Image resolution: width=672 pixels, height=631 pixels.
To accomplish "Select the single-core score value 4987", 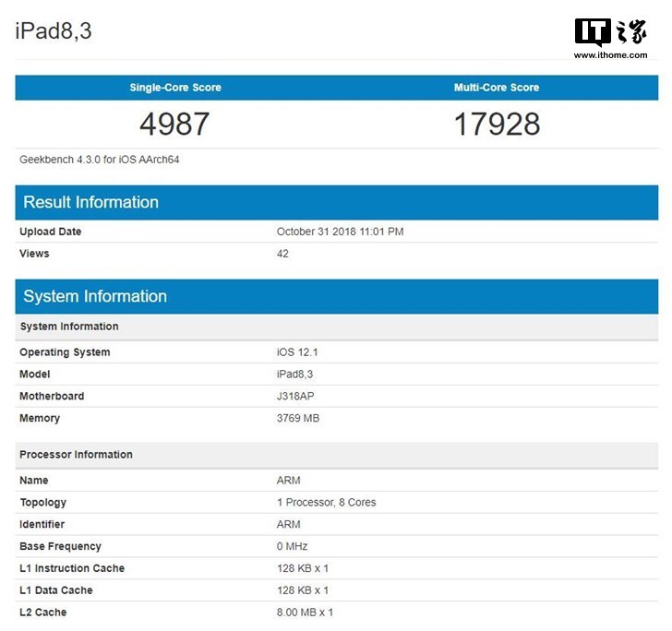I will click(174, 124).
